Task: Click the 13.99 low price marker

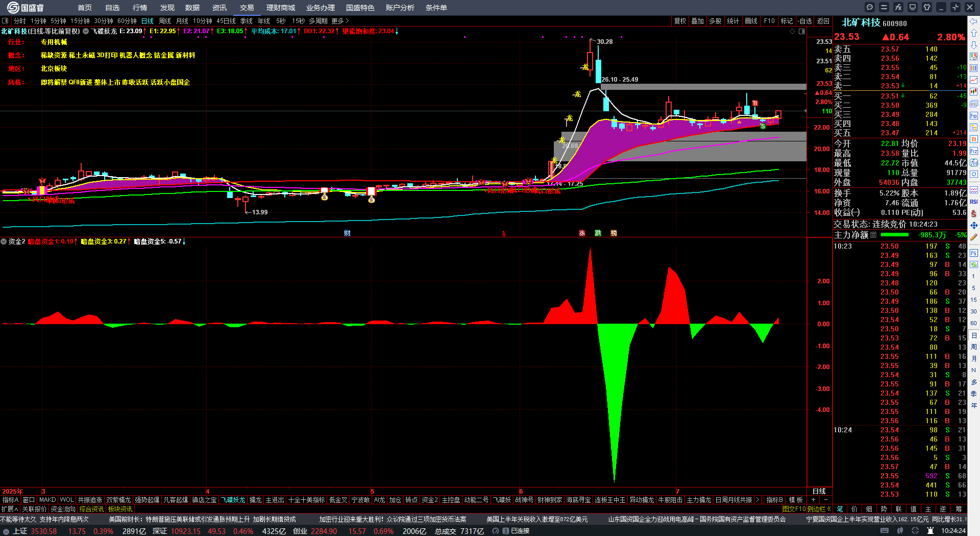Action: pyautogui.click(x=260, y=212)
